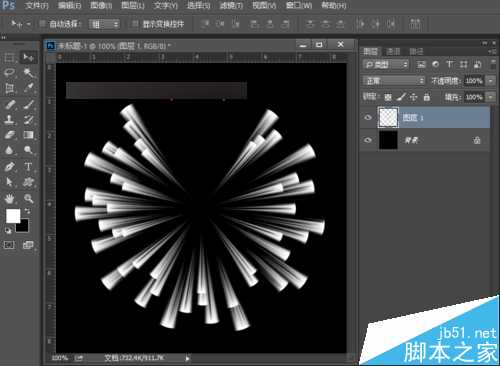
Task: Select the Crop tool
Action: tap(9, 88)
